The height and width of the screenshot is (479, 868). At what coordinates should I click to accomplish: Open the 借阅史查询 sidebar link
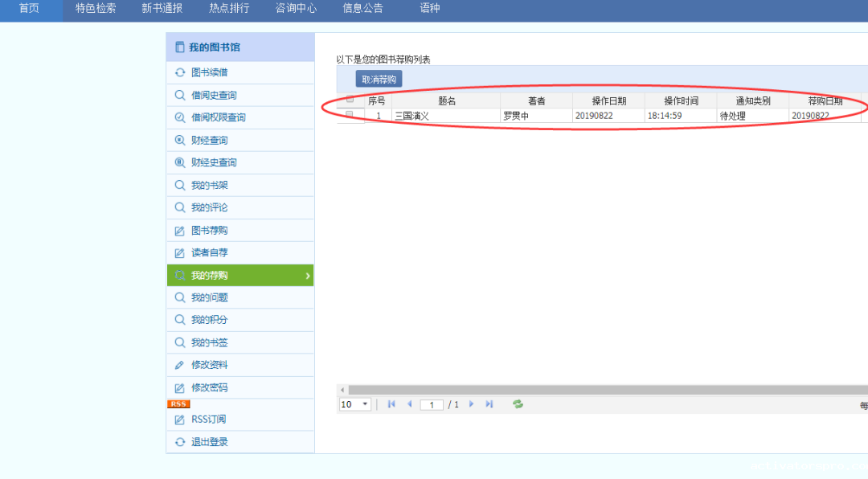pos(214,96)
